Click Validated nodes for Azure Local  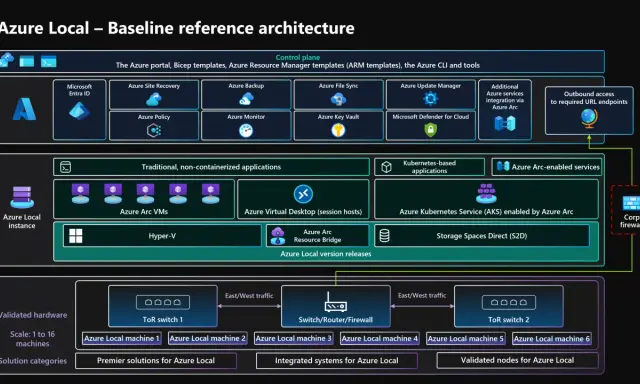tap(517, 360)
